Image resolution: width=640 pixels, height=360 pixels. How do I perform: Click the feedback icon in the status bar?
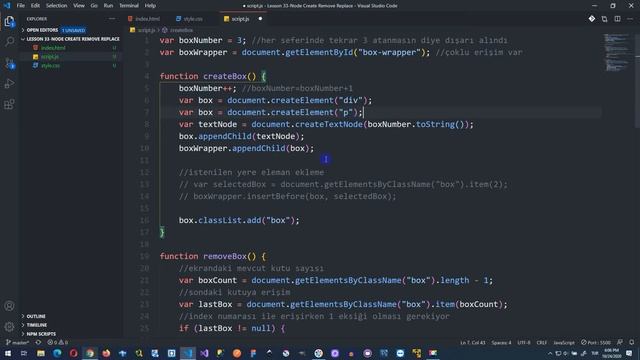coord(620,342)
